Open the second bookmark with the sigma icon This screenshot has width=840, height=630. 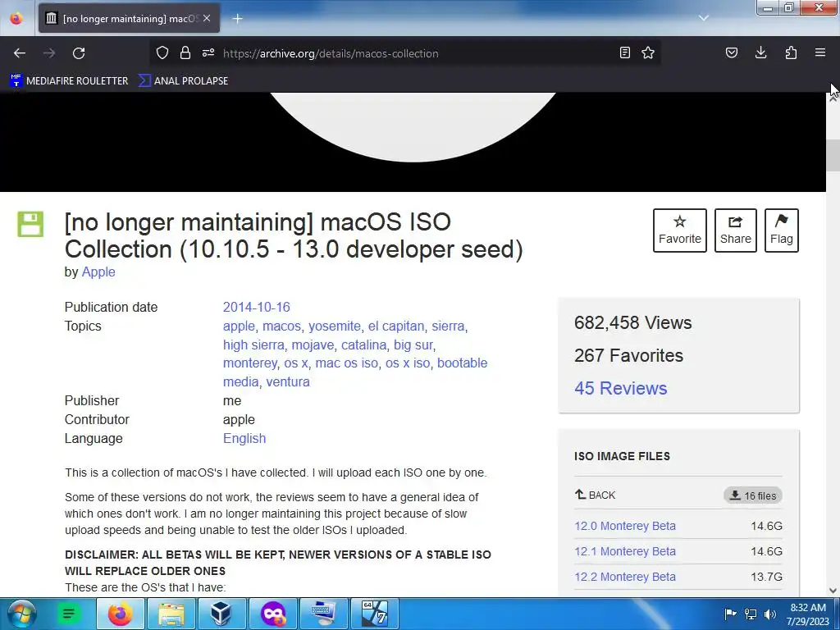tap(183, 81)
